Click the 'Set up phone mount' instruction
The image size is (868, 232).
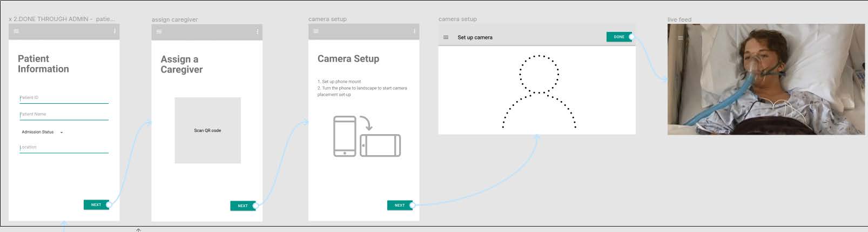coord(339,82)
